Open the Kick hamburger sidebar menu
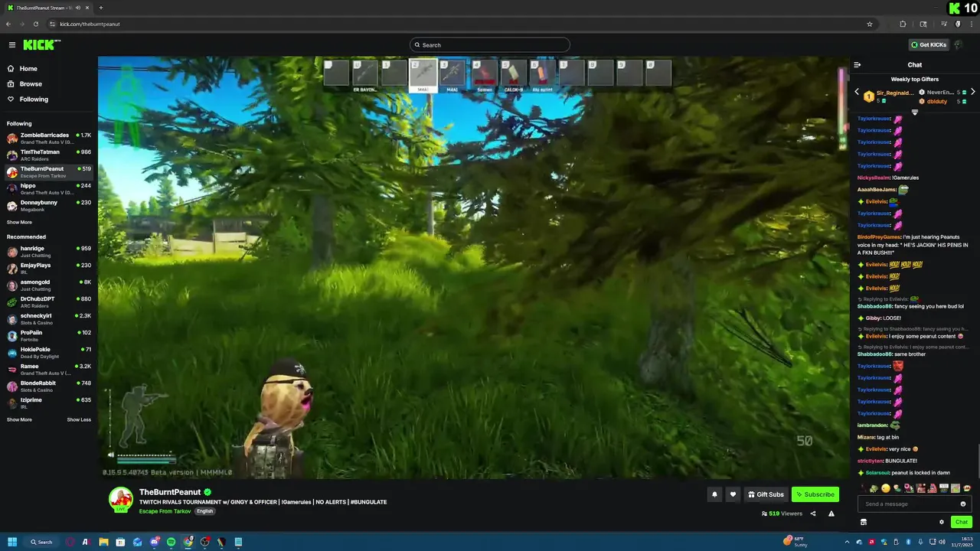Viewport: 980px width, 551px height. (11, 45)
